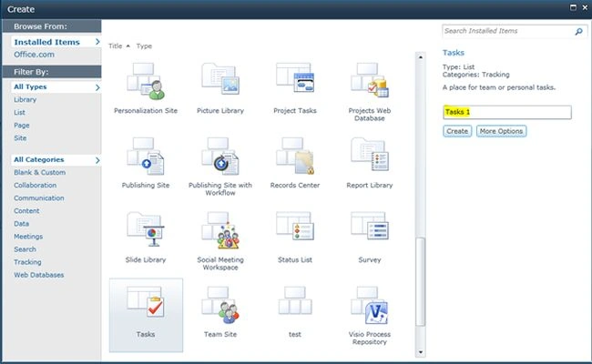
Task: Browse templates from Office.com
Action: click(34, 55)
